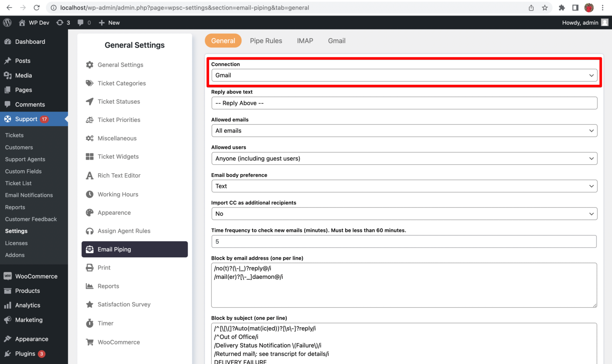Click the Ticket Priorities scales icon
The height and width of the screenshot is (364, 612).
[x=89, y=119]
